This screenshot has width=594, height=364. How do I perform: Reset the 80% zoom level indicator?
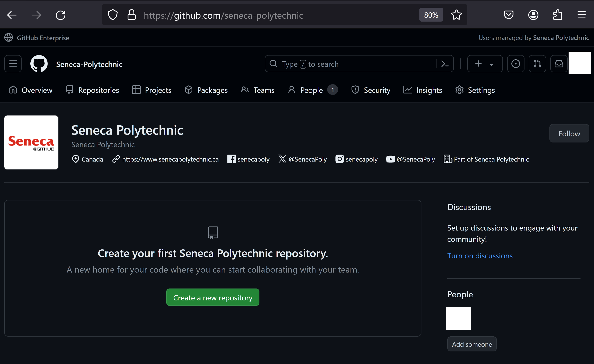(x=431, y=15)
